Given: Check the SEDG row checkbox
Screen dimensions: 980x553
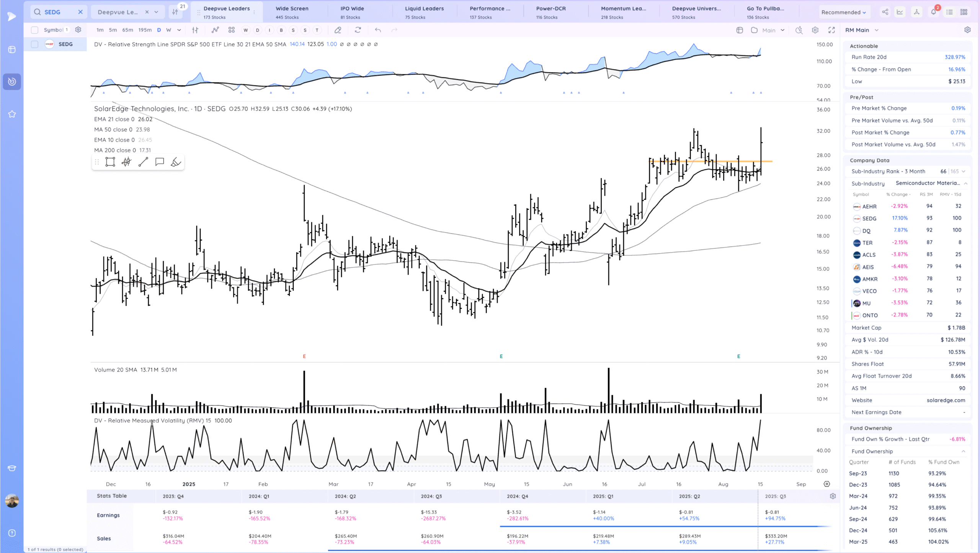Looking at the screenshot, I should tap(34, 44).
